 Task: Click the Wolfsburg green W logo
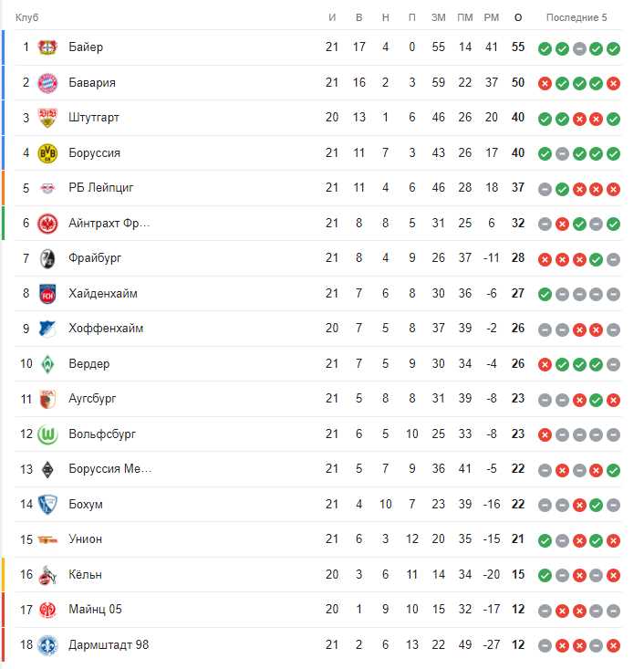click(x=47, y=434)
